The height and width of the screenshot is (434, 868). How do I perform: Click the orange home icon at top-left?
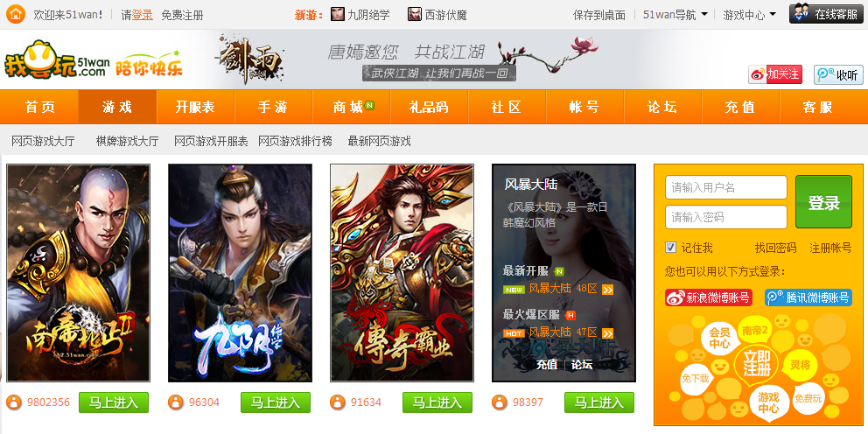click(x=16, y=14)
